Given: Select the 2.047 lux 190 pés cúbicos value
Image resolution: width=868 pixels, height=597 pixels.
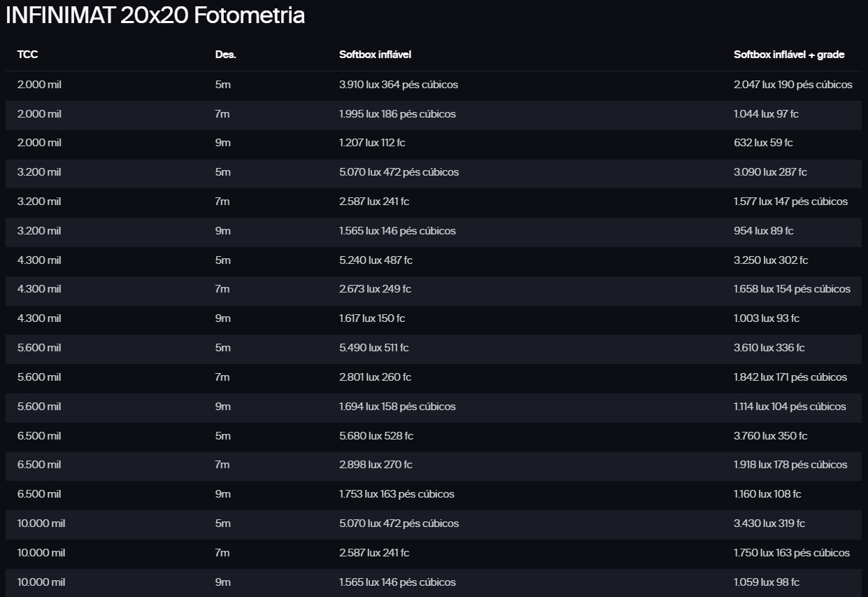Looking at the screenshot, I should pos(792,85).
